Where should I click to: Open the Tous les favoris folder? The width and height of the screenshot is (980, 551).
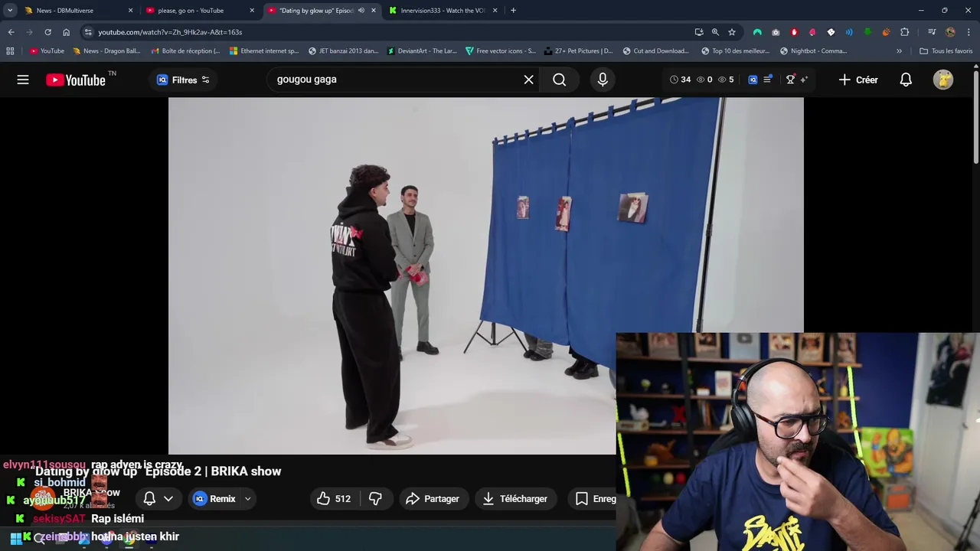pos(946,51)
